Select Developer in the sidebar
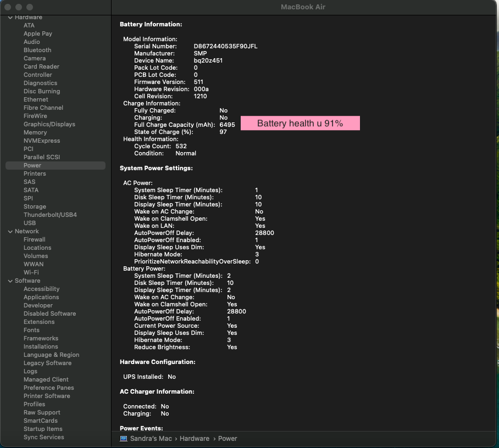 coord(38,306)
